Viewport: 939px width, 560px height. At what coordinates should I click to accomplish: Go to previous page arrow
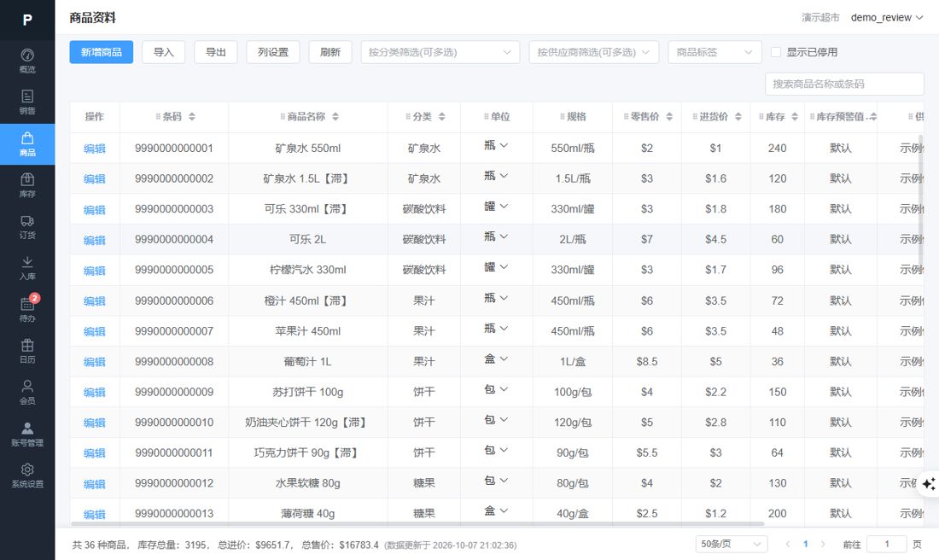click(x=788, y=544)
